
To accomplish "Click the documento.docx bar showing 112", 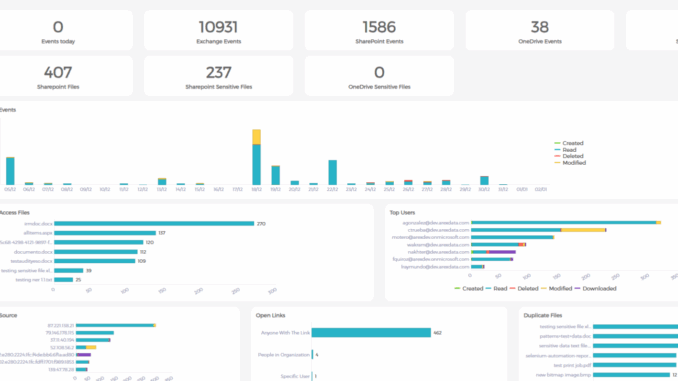I will point(96,252).
